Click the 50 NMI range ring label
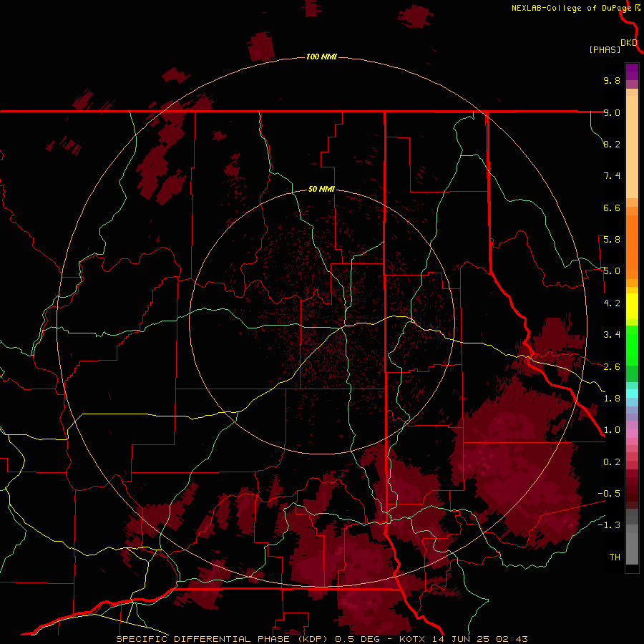The image size is (644, 644). pyautogui.click(x=321, y=189)
